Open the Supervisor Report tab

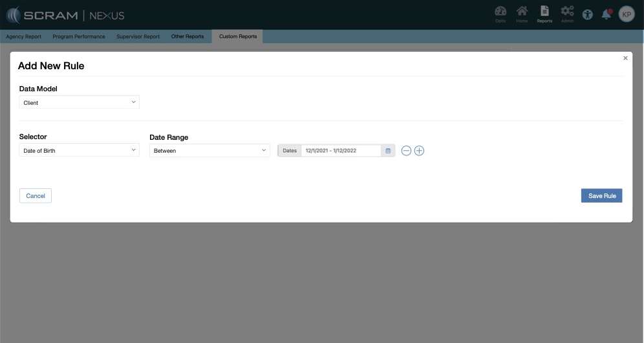138,36
